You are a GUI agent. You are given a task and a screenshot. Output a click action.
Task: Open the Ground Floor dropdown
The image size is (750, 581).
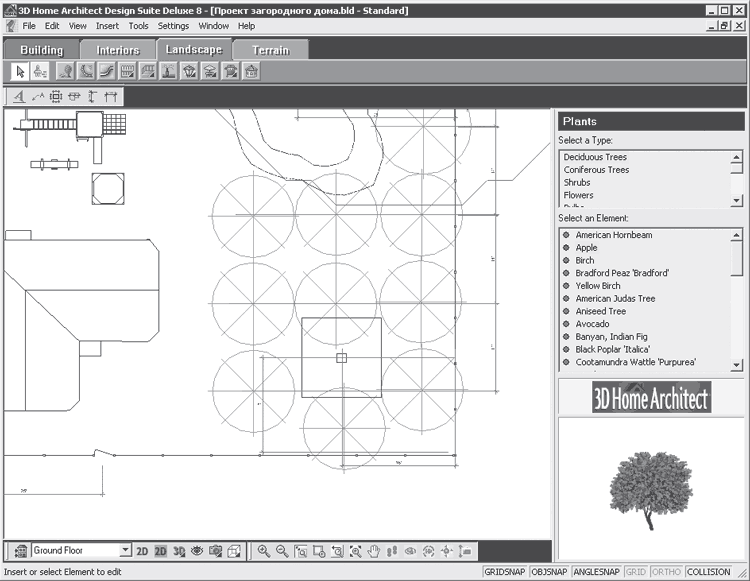(125, 550)
